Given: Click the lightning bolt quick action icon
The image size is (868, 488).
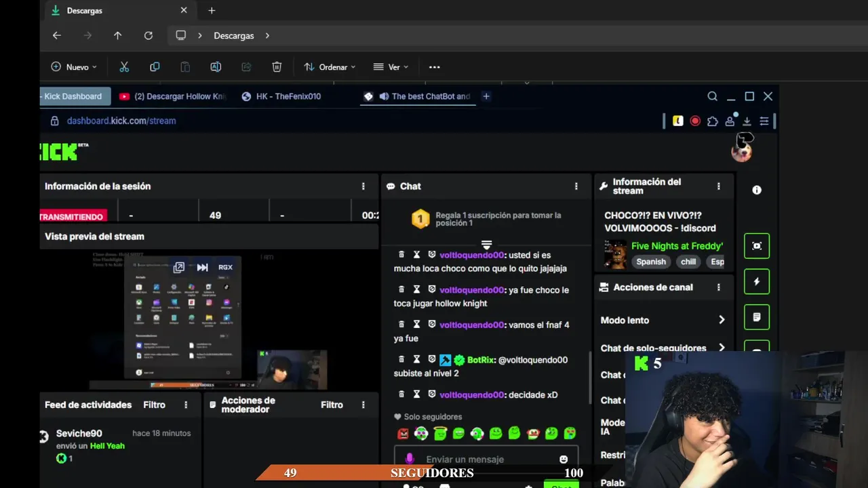Looking at the screenshot, I should 757,281.
